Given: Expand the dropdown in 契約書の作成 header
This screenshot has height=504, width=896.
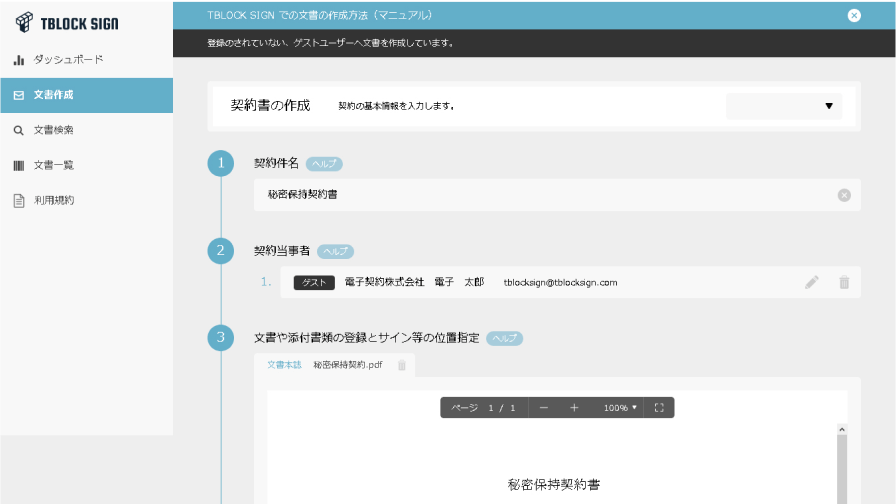Looking at the screenshot, I should tap(784, 106).
